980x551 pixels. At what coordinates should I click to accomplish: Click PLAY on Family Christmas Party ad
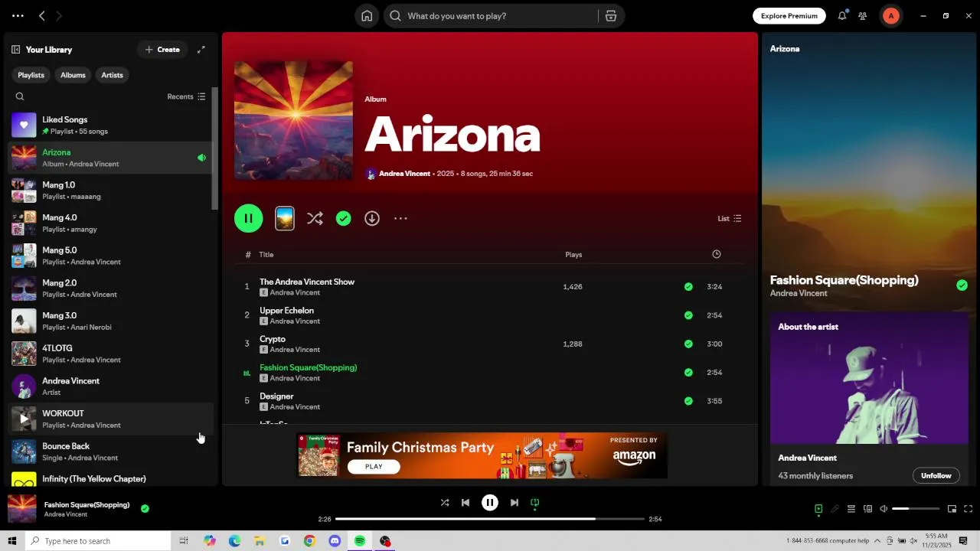click(374, 467)
